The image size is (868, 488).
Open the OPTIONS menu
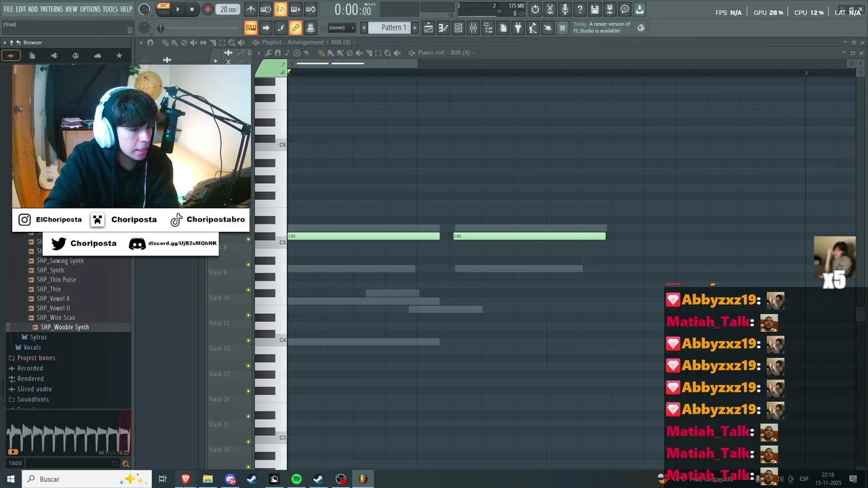[90, 9]
